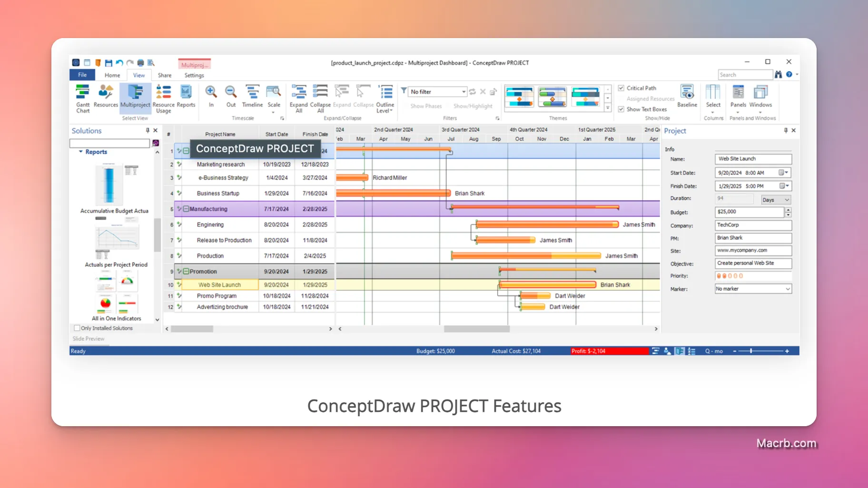Open the Start Date calendar dropdown
Screen dimensions: 868x488
pos(783,173)
